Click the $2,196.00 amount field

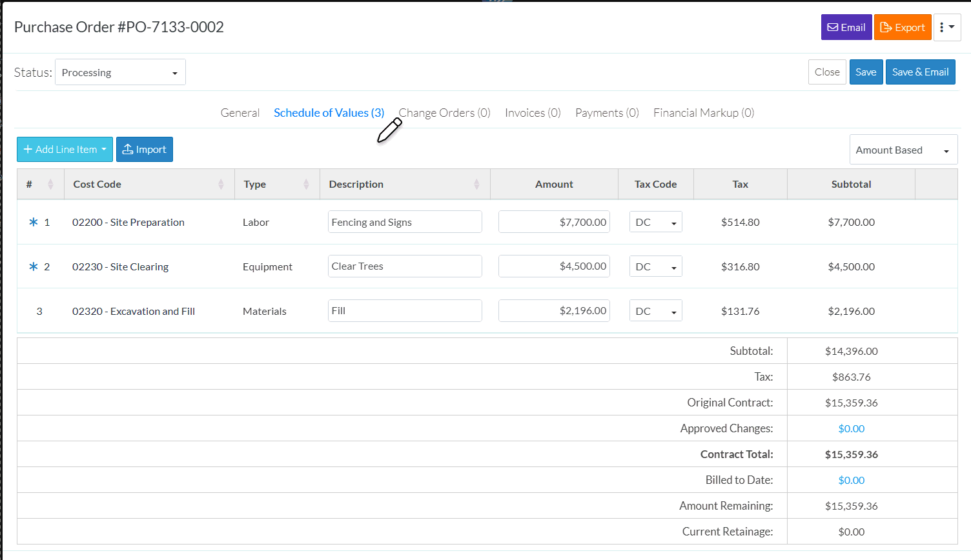(554, 311)
